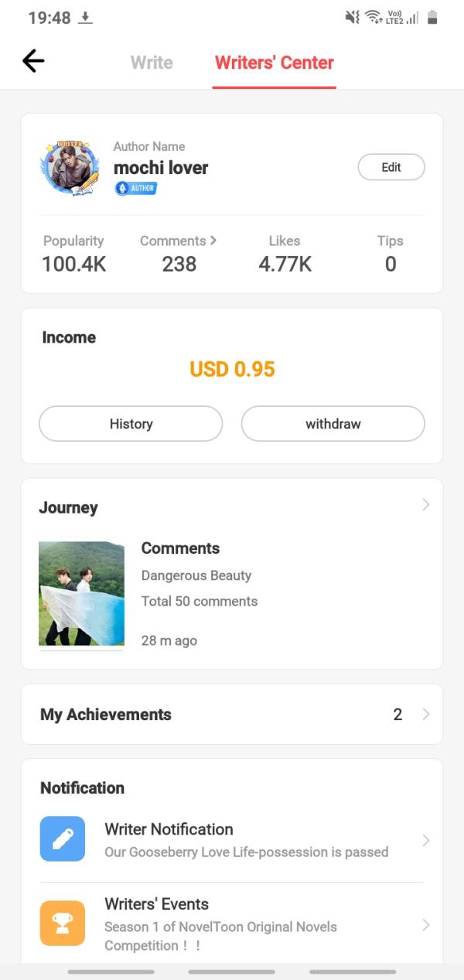Open the blue Writer Notification pencil icon
Image resolution: width=464 pixels, height=980 pixels.
63,839
